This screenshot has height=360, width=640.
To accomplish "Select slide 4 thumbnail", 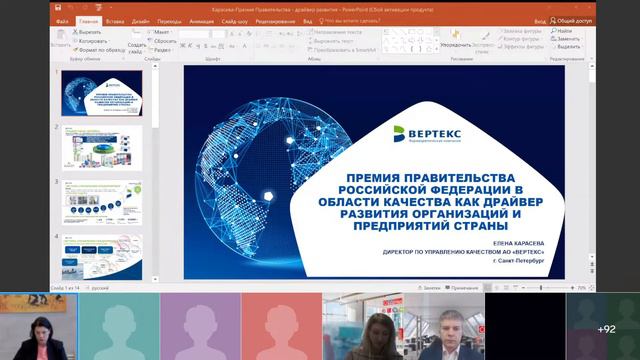I will [x=102, y=257].
